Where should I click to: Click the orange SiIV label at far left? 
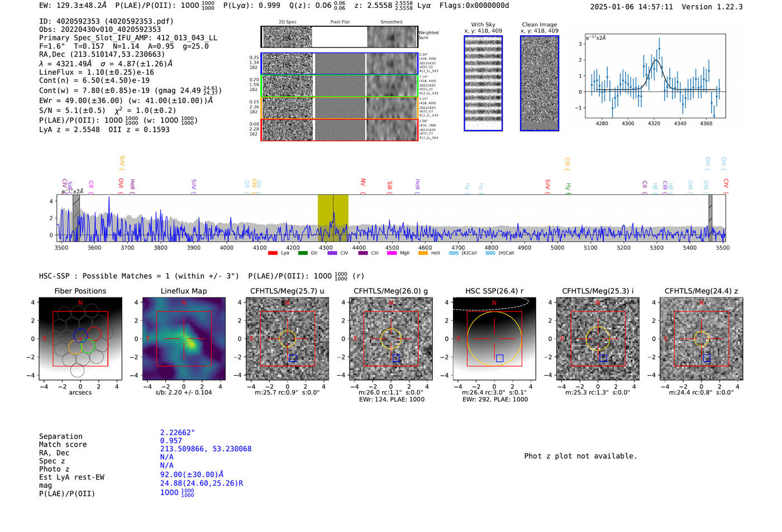coord(122,162)
